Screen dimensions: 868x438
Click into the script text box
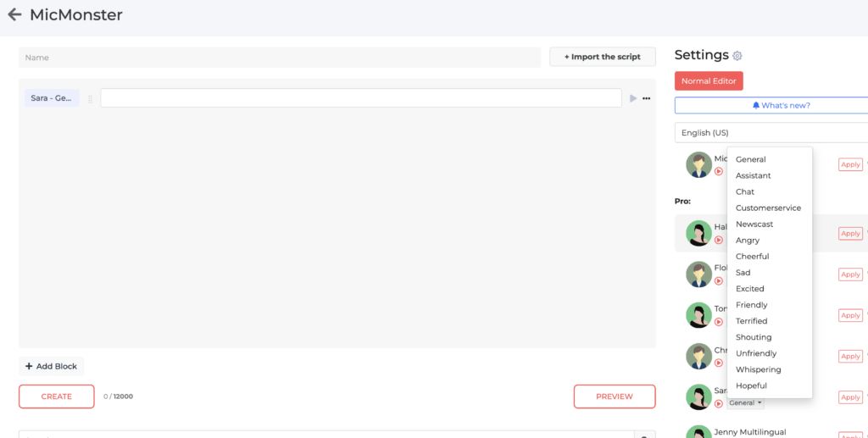tap(361, 98)
